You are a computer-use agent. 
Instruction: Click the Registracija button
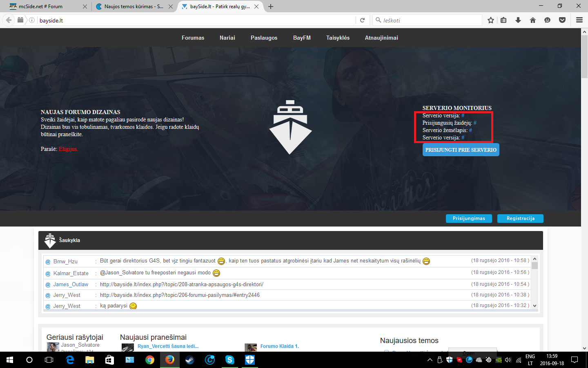(520, 218)
